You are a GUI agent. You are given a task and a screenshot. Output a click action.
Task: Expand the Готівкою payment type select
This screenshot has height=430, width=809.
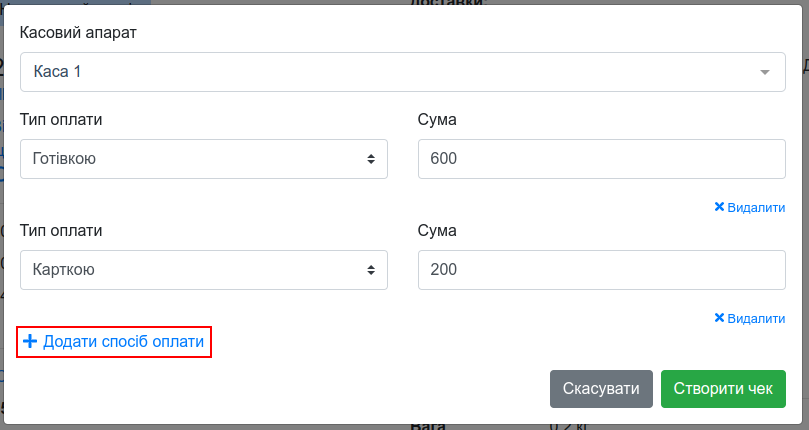[x=204, y=159]
